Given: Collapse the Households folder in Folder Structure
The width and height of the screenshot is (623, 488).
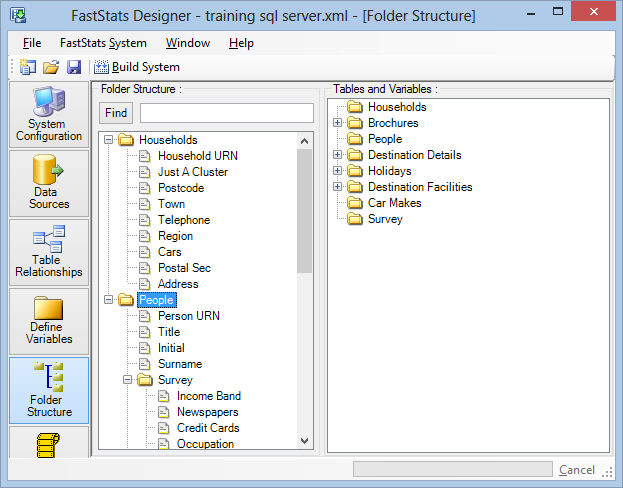Looking at the screenshot, I should point(108,140).
